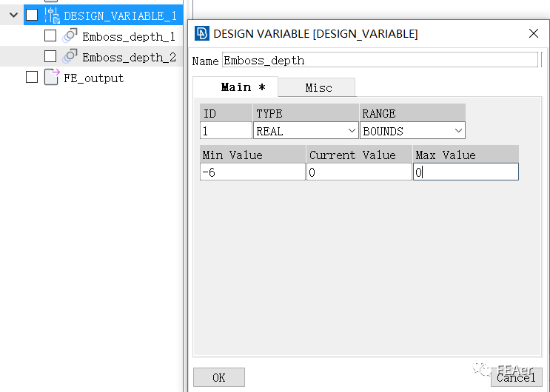The width and height of the screenshot is (550, 392).
Task: Click the Cancel button
Action: (x=516, y=377)
